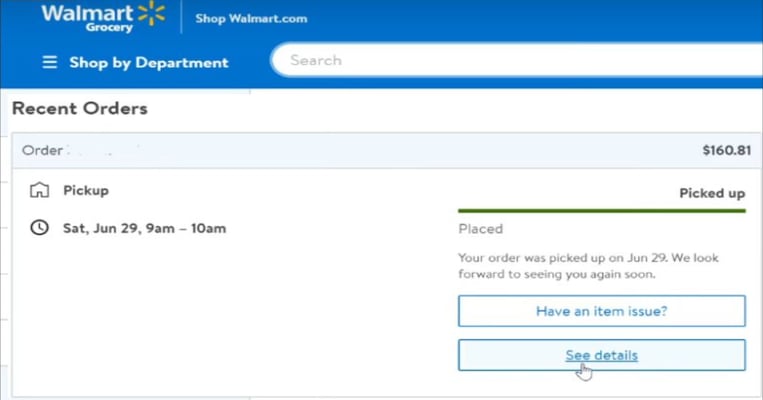Click the word Grocery beneath the Walmart logo
The height and width of the screenshot is (400, 763).
109,28
